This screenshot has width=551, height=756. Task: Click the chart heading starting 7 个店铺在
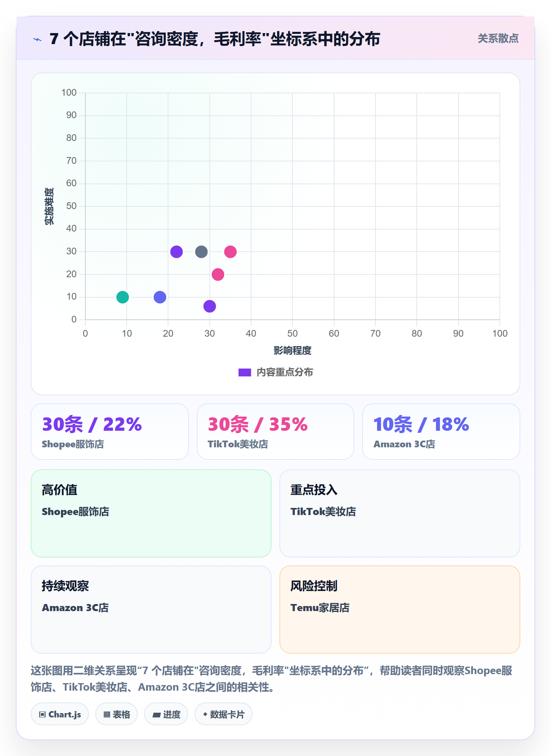pos(215,39)
